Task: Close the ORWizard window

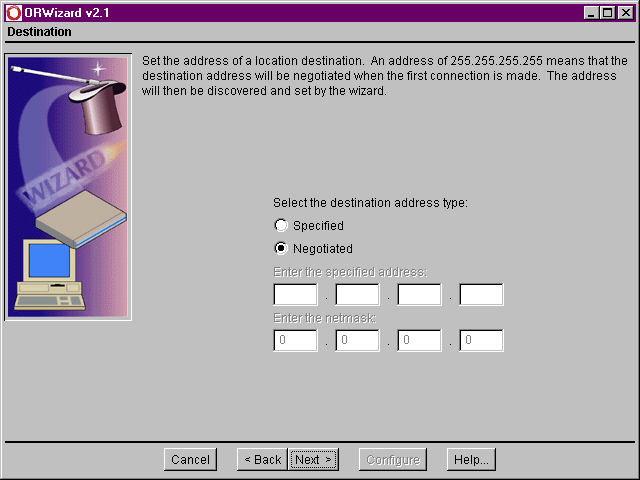Action: [x=624, y=12]
